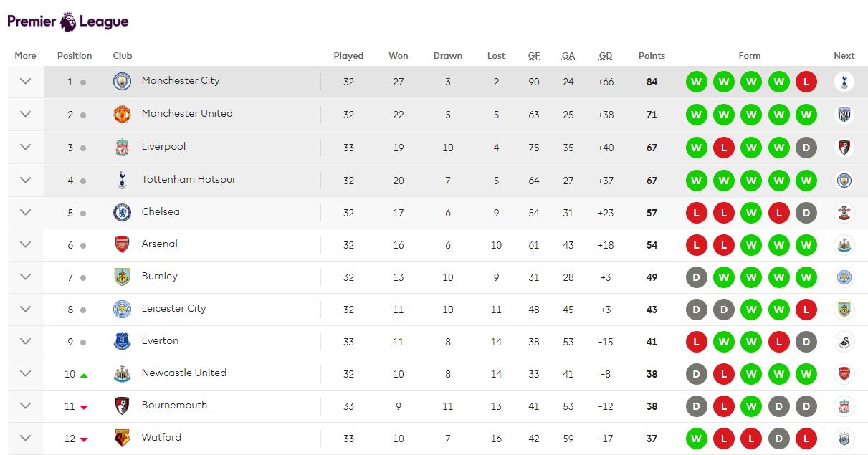868x455 pixels.
Task: Expand the Leicester City row chevron
Action: [x=25, y=309]
